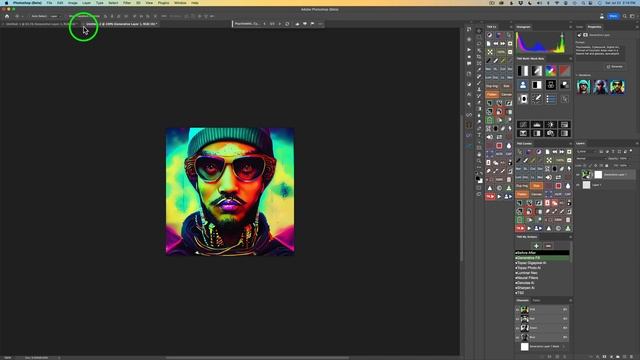The image size is (640, 360).
Task: Click the list icon in Multi-Mask panel
Action: tap(551, 99)
